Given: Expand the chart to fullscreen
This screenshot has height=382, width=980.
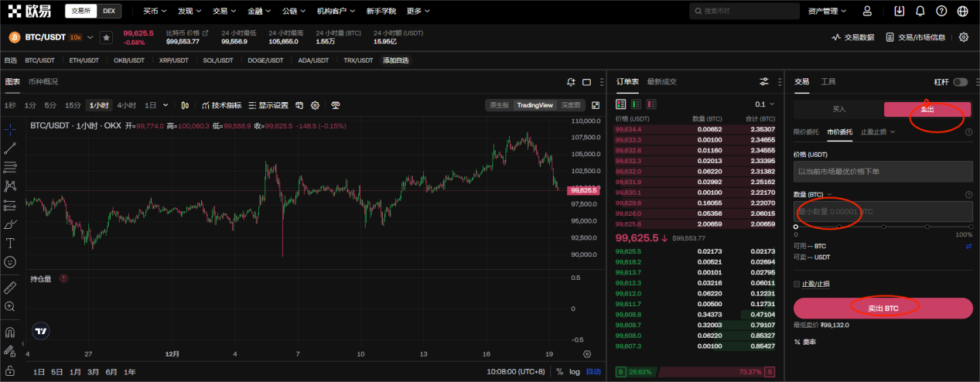Looking at the screenshot, I should pos(596,105).
